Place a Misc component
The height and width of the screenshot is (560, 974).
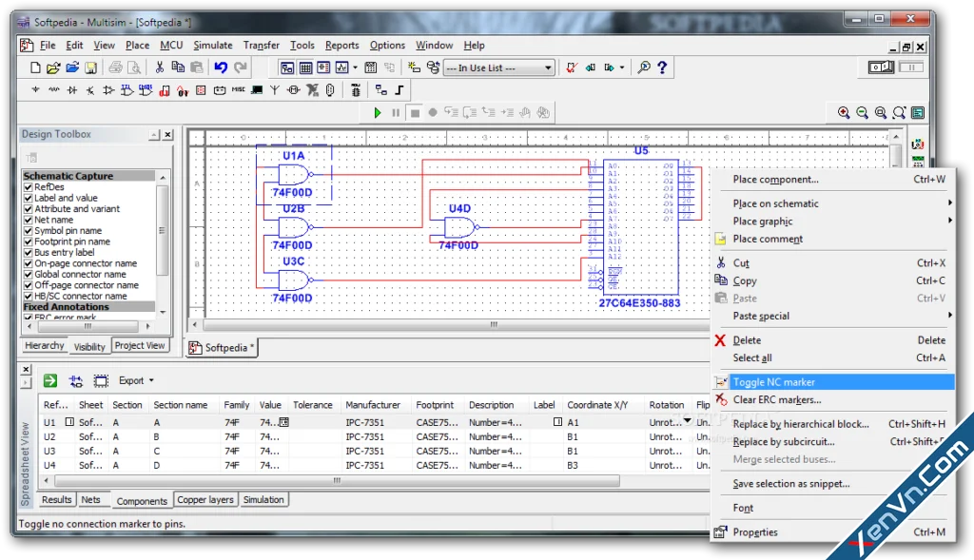[238, 90]
